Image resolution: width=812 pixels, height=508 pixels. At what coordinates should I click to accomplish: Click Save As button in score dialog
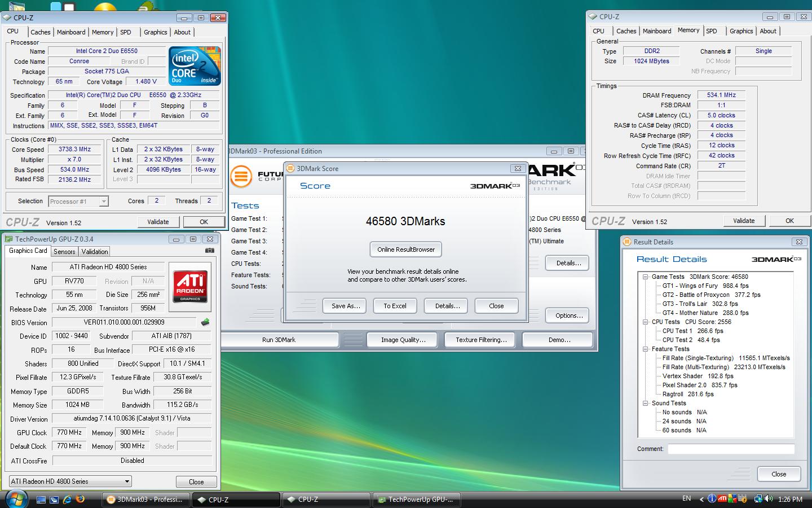pos(345,306)
